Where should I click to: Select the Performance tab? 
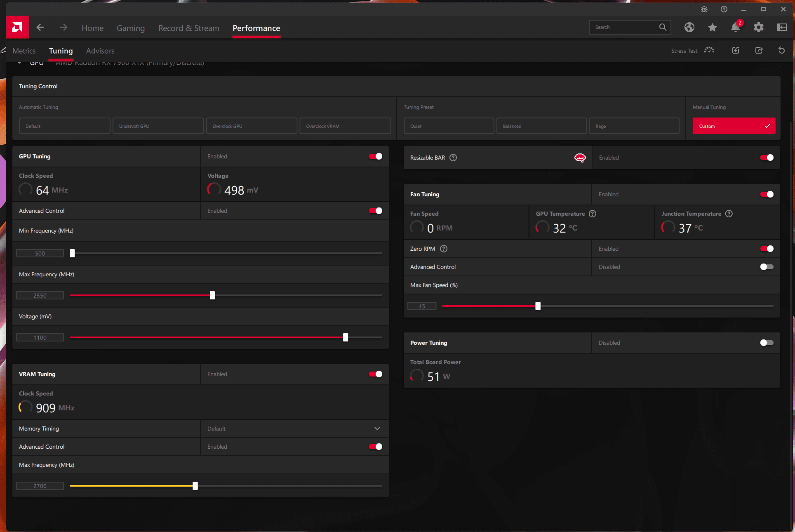pyautogui.click(x=256, y=28)
